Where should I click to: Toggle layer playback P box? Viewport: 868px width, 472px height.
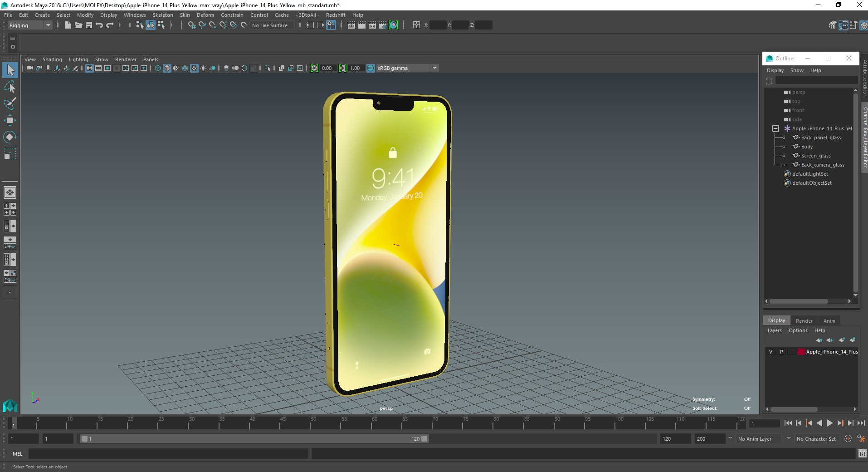pos(781,352)
